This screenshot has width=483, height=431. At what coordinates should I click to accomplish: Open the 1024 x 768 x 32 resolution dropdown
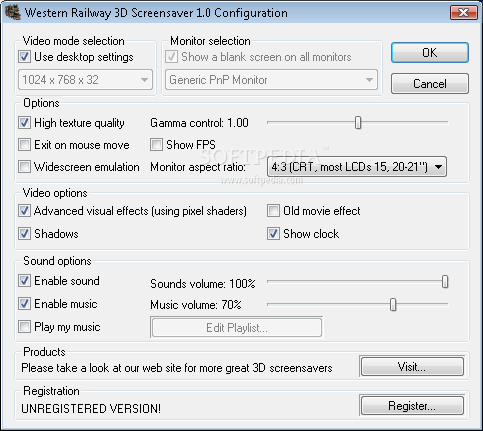[x=85, y=80]
